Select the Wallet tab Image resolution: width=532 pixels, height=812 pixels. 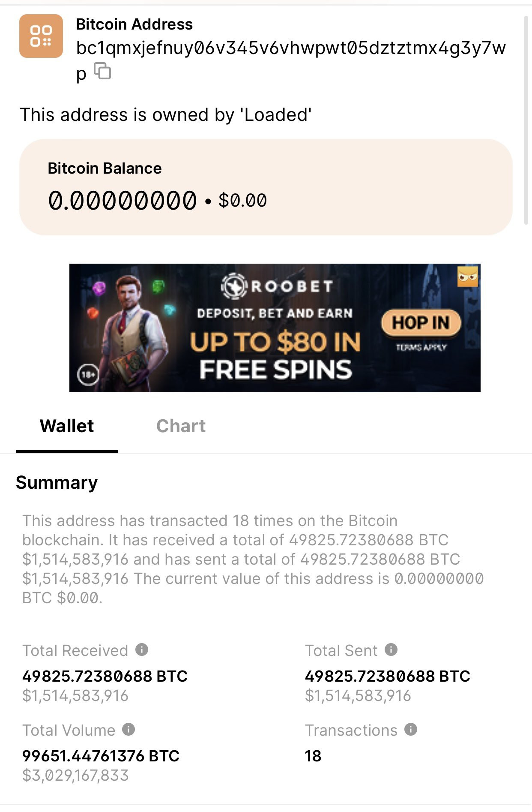point(67,426)
